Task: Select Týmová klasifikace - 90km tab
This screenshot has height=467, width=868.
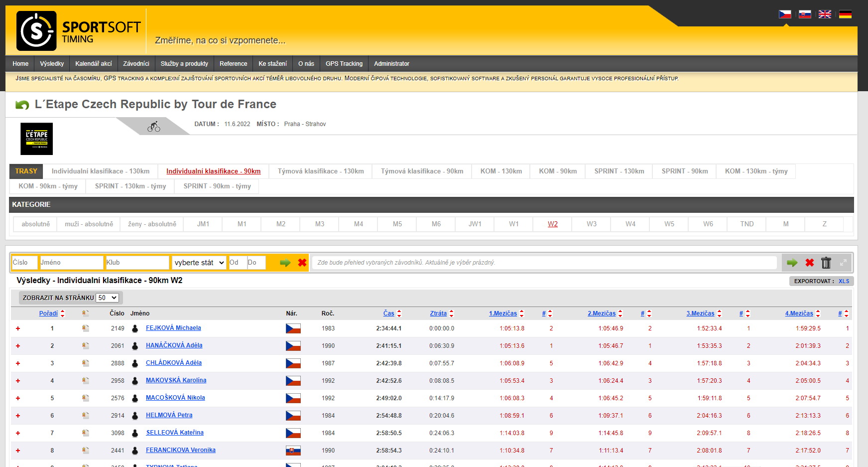Action: (422, 171)
